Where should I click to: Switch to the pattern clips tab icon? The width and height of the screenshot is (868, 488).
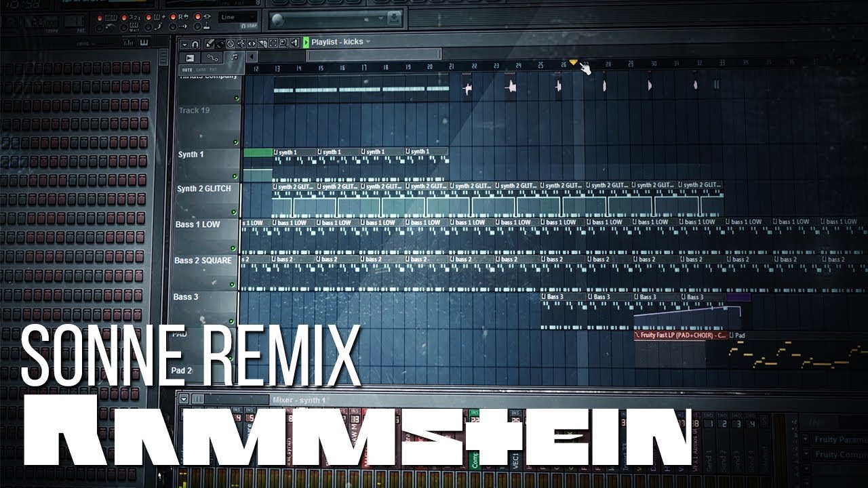[x=190, y=58]
